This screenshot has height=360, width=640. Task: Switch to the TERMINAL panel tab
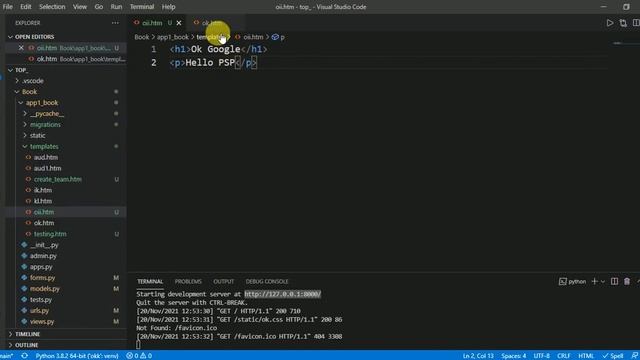click(150, 281)
